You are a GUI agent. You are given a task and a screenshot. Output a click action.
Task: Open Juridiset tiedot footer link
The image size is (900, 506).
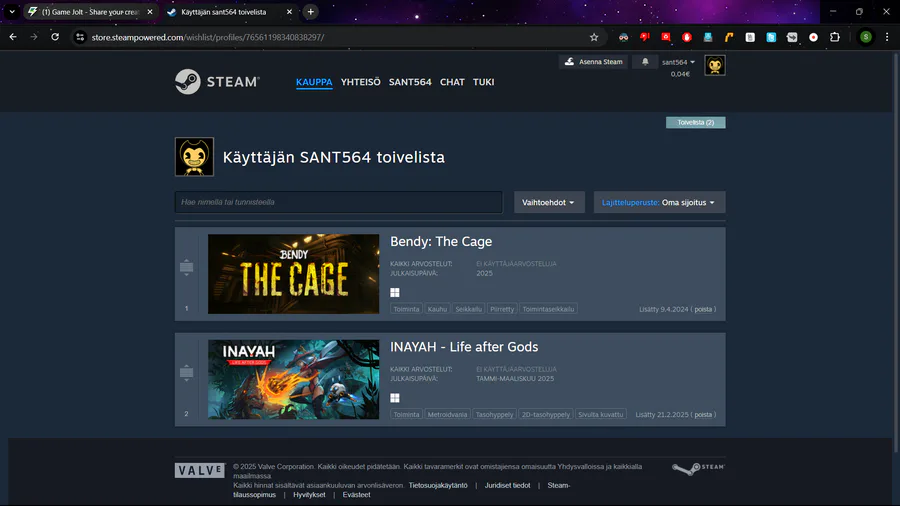click(x=507, y=485)
